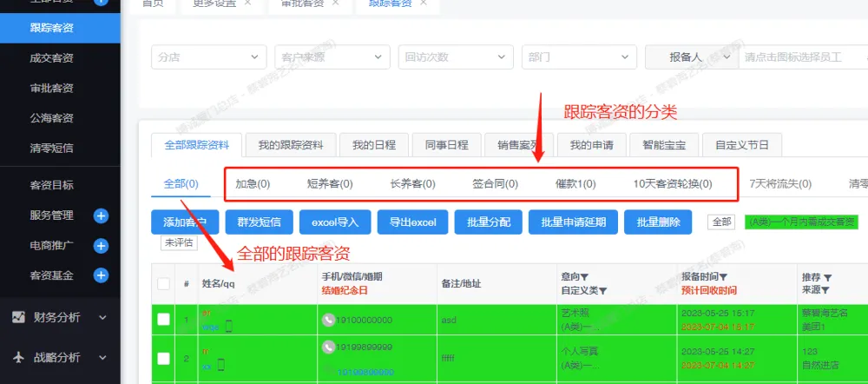Click the 请点击图标选择员工 input field

point(799,57)
